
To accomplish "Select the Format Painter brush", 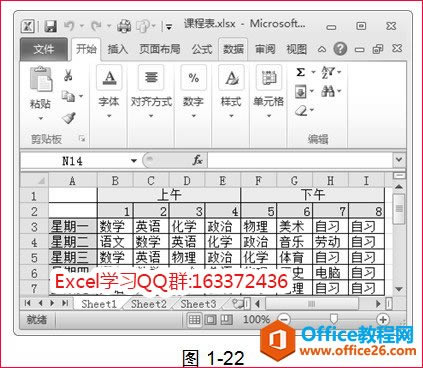I will click(x=69, y=118).
